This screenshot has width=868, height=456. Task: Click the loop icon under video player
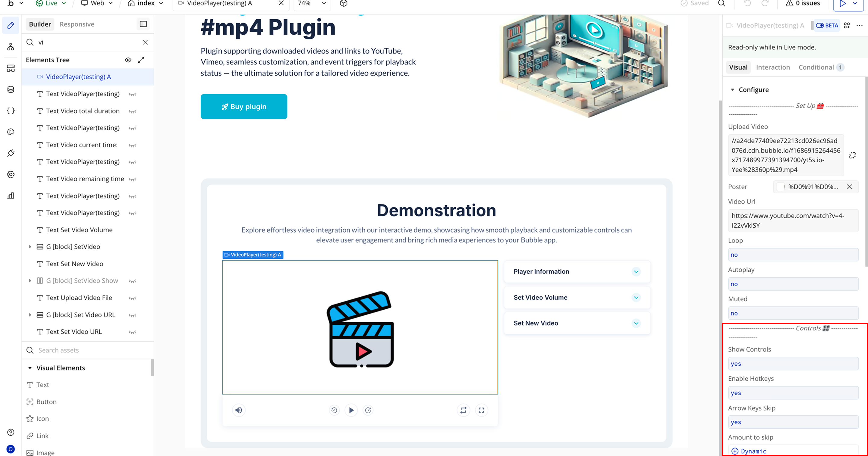pos(463,410)
